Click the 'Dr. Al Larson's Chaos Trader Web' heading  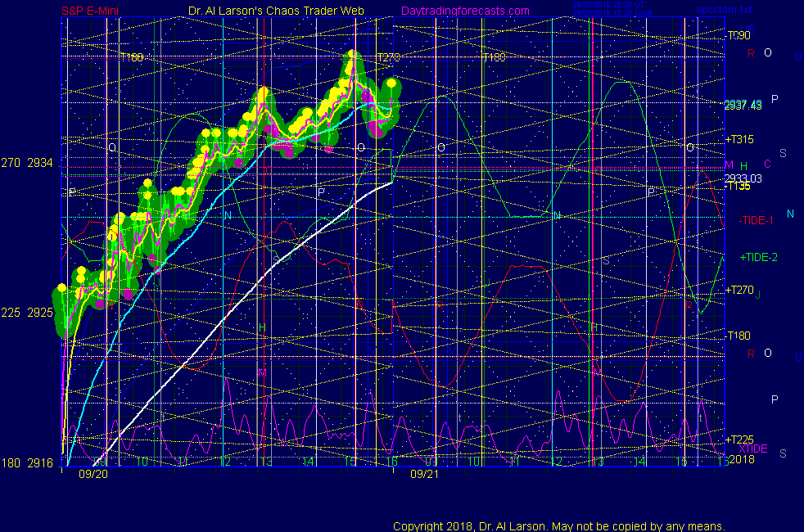[x=276, y=11]
